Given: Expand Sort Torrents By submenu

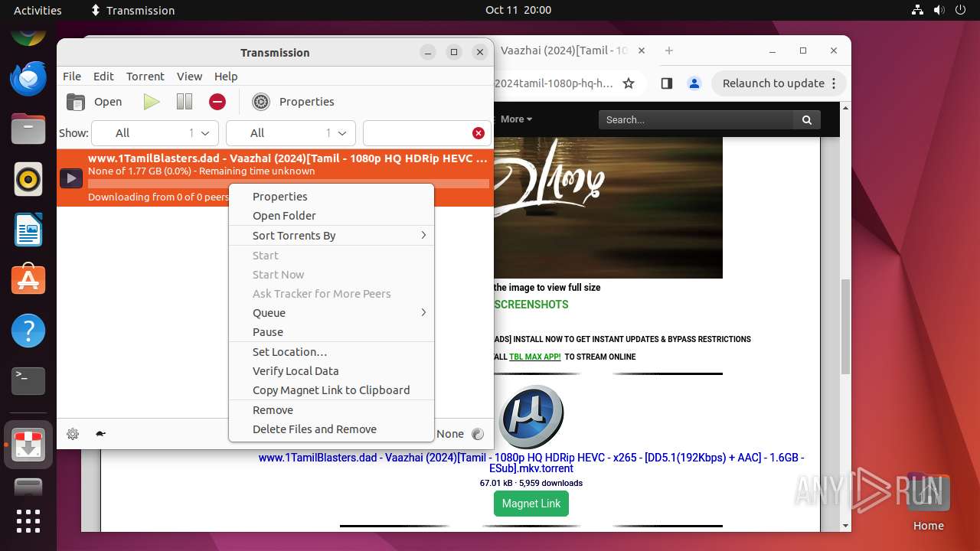Looking at the screenshot, I should click(332, 236).
